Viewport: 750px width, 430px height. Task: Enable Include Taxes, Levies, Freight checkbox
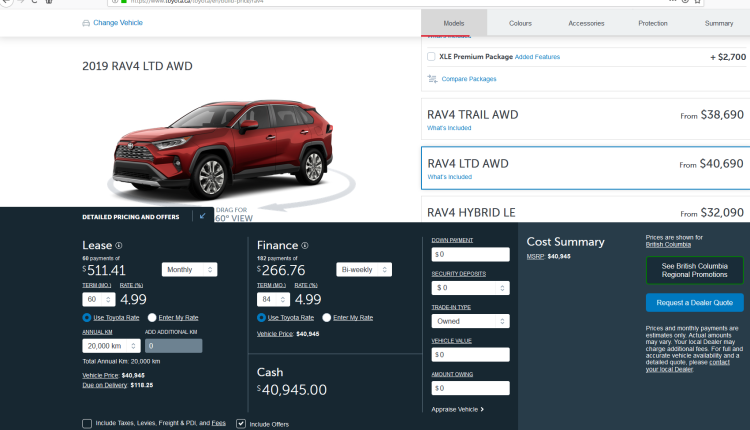pyautogui.click(x=87, y=424)
